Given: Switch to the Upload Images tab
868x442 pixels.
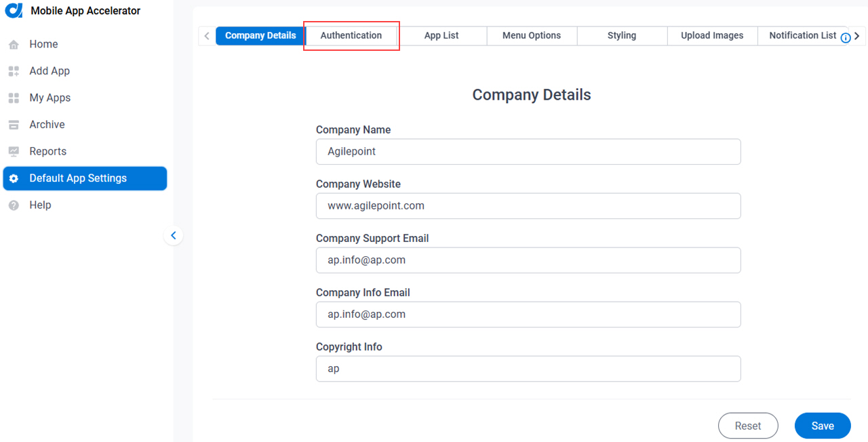Looking at the screenshot, I should tap(712, 36).
